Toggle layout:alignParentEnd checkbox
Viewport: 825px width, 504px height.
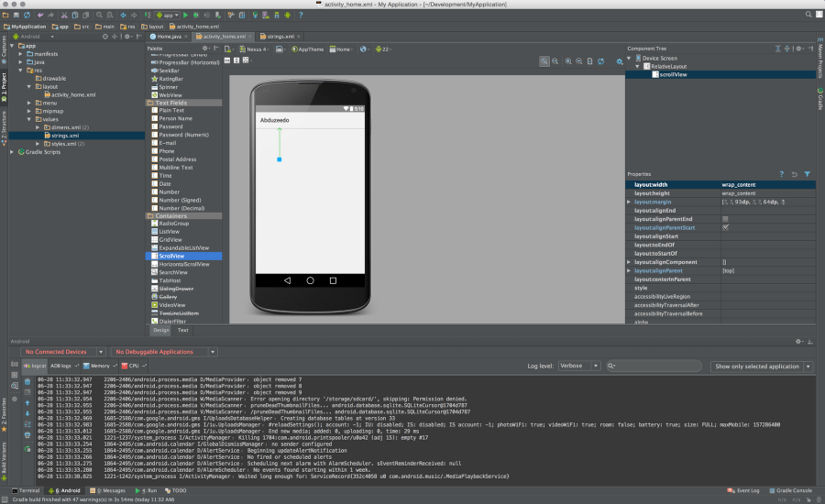coord(726,219)
